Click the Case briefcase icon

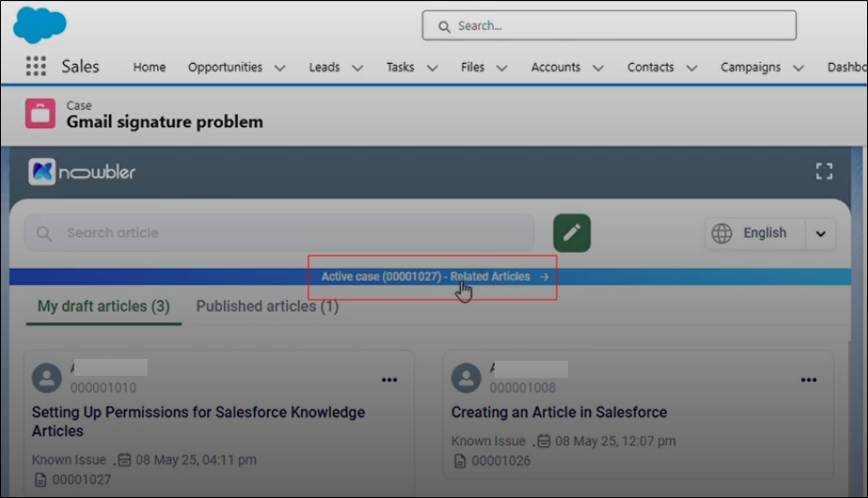pyautogui.click(x=40, y=114)
